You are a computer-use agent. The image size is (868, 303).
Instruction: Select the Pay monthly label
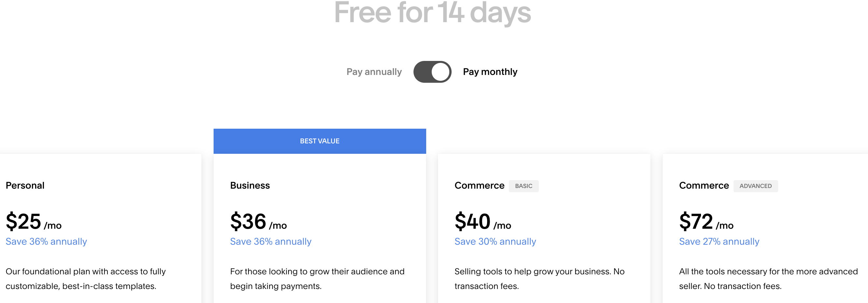pyautogui.click(x=490, y=72)
